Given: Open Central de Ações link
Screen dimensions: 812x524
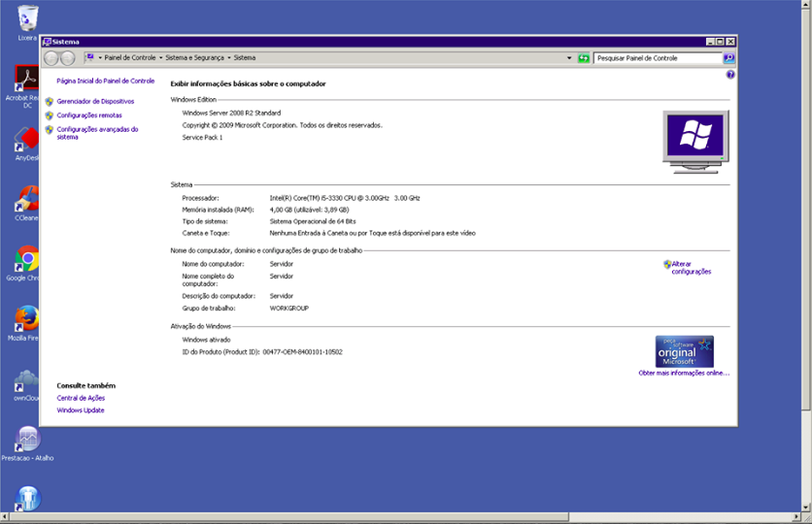Looking at the screenshot, I should (x=81, y=398).
